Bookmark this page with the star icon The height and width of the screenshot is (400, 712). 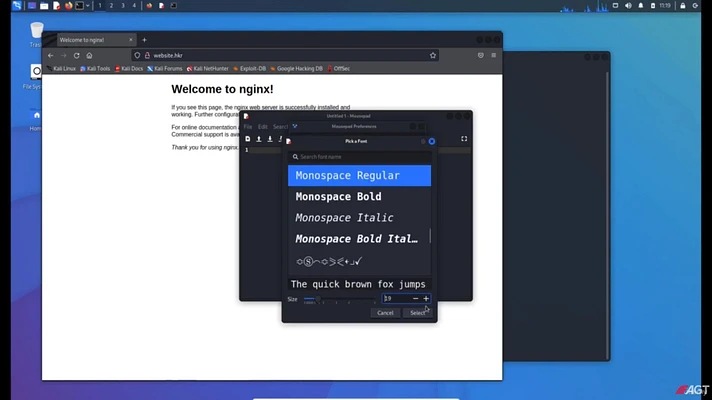(x=433, y=55)
